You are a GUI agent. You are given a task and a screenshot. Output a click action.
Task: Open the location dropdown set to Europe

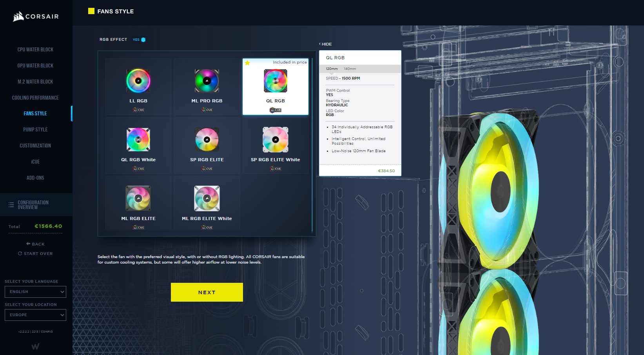[x=35, y=315]
